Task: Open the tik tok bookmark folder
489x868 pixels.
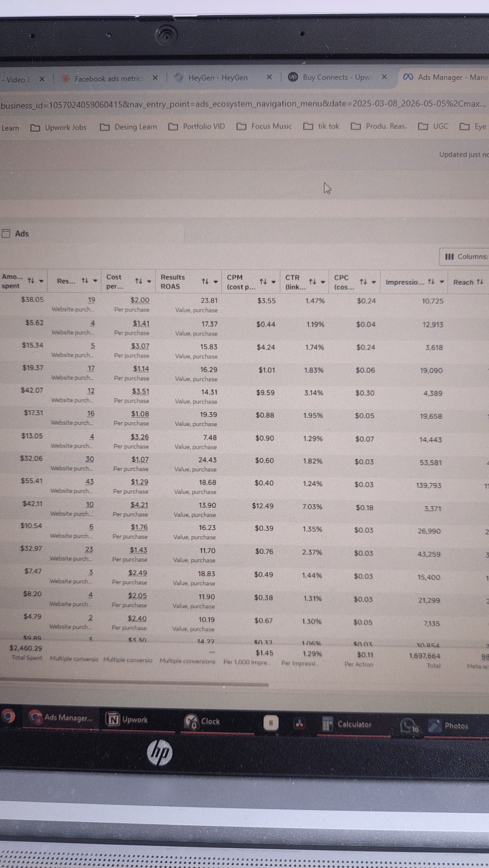Action: pyautogui.click(x=322, y=126)
